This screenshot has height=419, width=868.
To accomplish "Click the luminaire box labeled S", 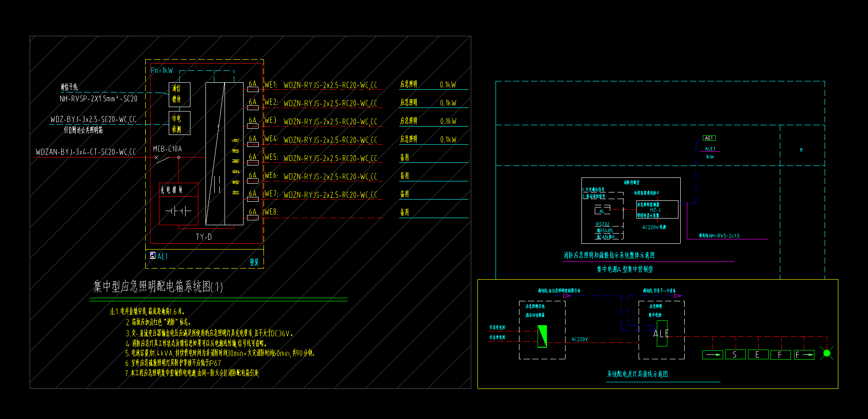I will [736, 355].
